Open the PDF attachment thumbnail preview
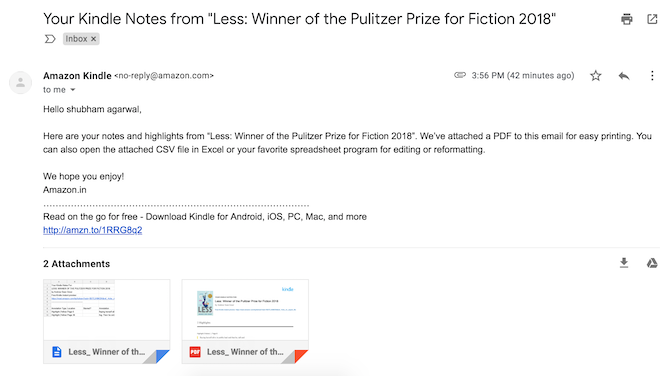The width and height of the screenshot is (670, 376). click(x=245, y=310)
